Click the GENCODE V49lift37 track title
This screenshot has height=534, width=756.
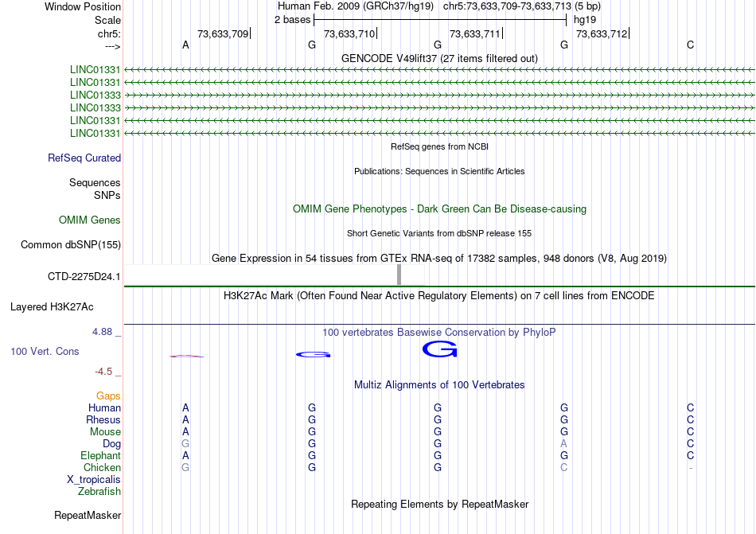[439, 59]
